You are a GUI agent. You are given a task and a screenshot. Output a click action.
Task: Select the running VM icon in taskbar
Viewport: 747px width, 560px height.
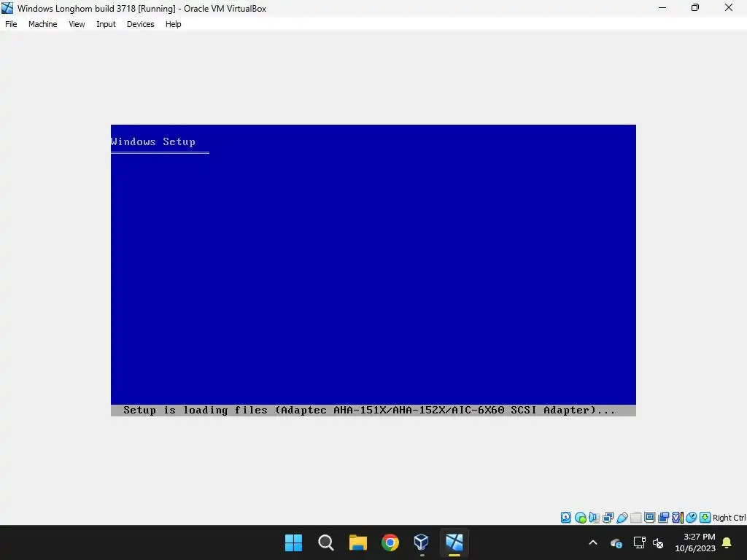[454, 542]
